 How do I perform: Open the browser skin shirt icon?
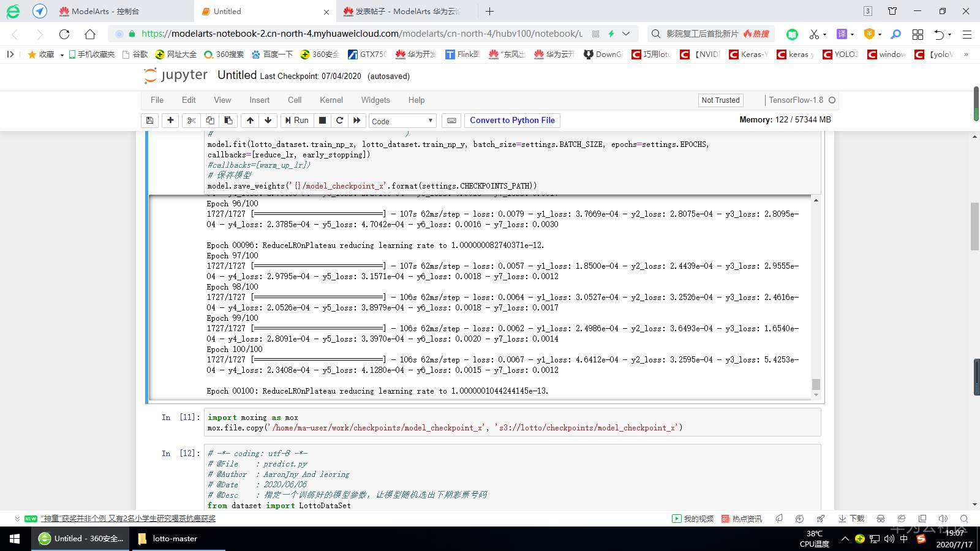[892, 11]
